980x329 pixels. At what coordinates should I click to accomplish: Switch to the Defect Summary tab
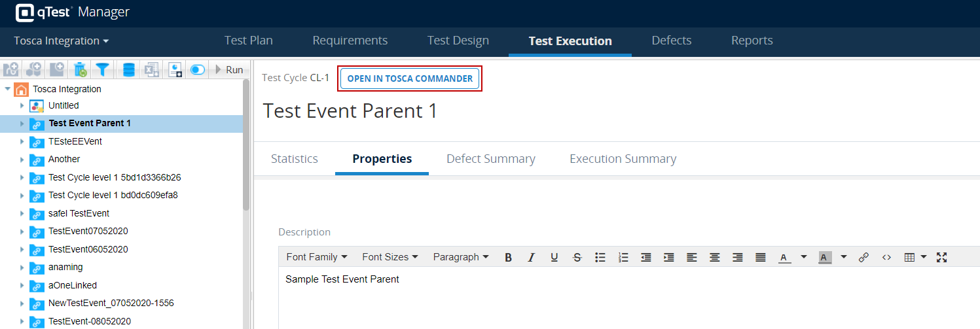click(x=490, y=159)
